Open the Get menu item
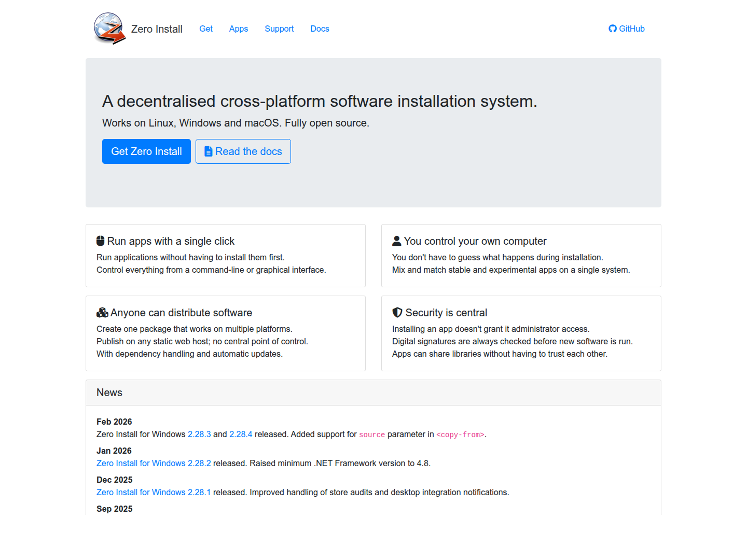 point(206,29)
